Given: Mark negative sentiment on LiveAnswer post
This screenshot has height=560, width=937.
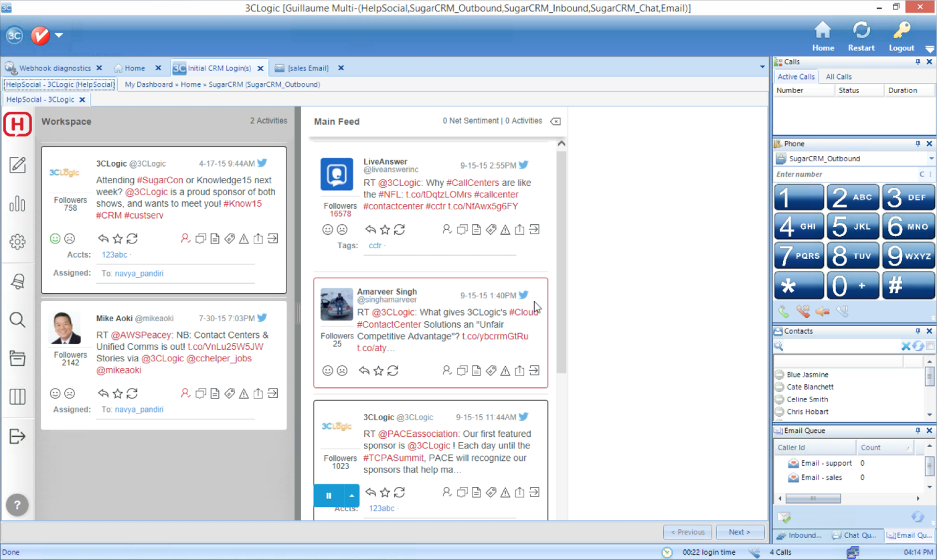Looking at the screenshot, I should point(342,229).
